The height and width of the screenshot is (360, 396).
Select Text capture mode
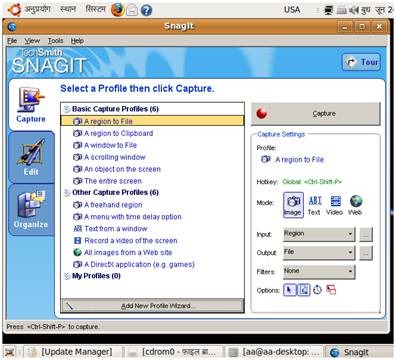click(x=314, y=205)
